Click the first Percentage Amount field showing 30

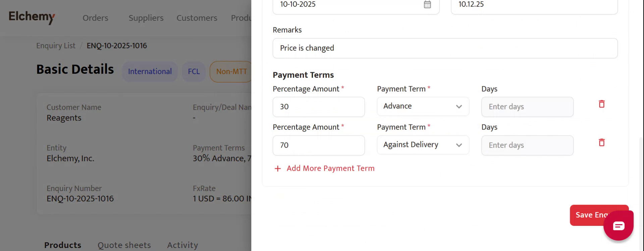tap(318, 107)
